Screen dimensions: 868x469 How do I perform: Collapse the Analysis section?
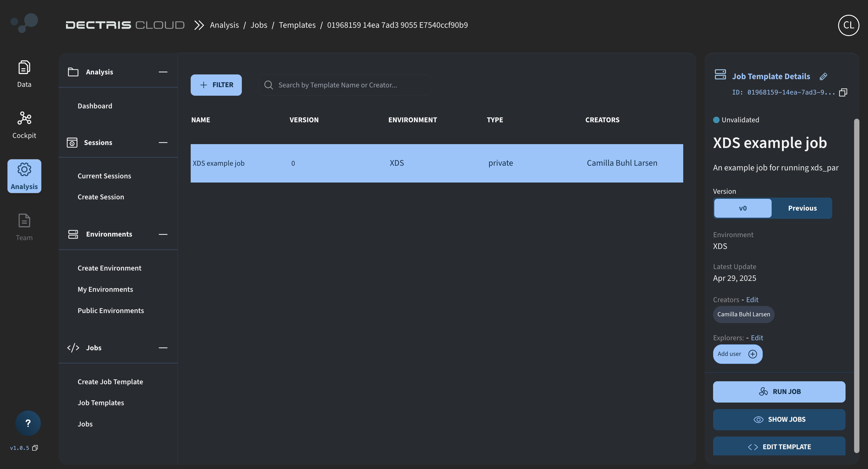[x=163, y=72]
